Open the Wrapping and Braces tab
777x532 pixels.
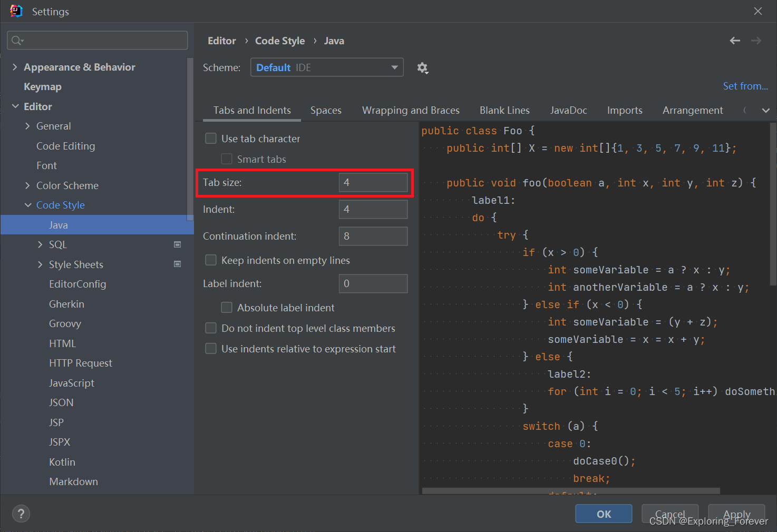coord(411,110)
